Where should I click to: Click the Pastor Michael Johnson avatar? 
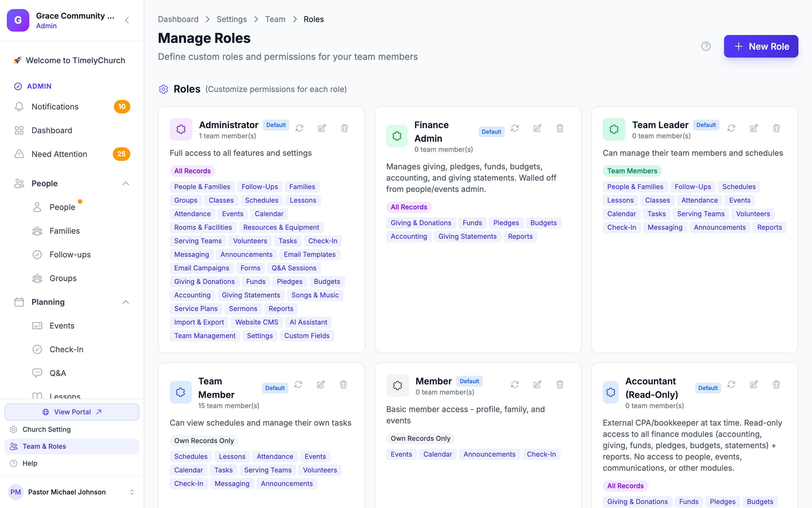16,492
